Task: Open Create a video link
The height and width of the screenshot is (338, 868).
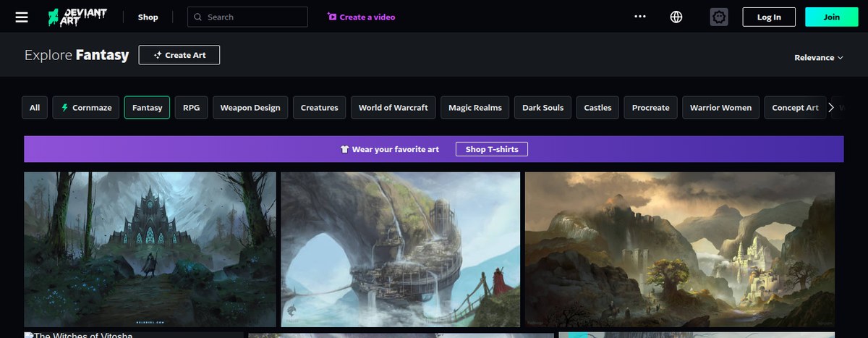Action: click(362, 17)
